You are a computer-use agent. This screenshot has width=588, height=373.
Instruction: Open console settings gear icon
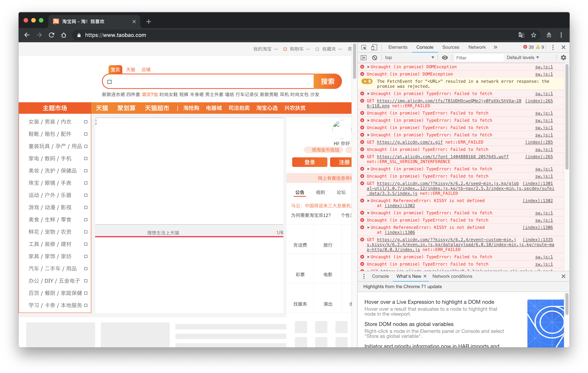tap(563, 58)
